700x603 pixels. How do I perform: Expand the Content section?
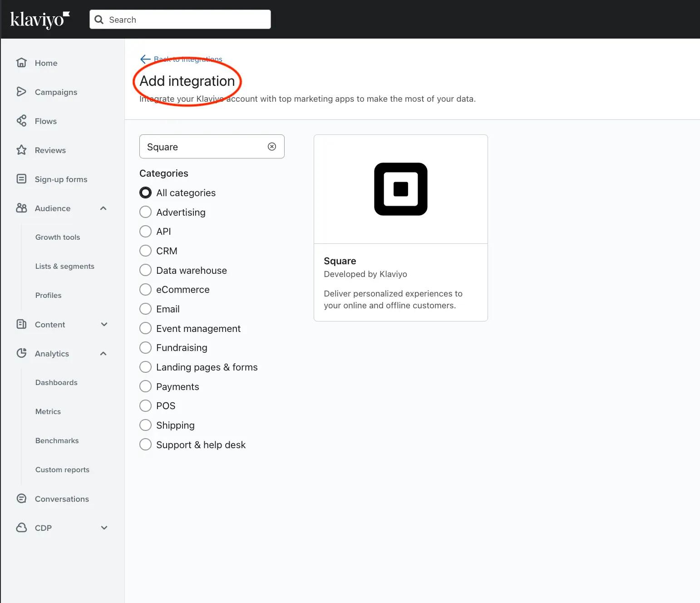tap(104, 324)
